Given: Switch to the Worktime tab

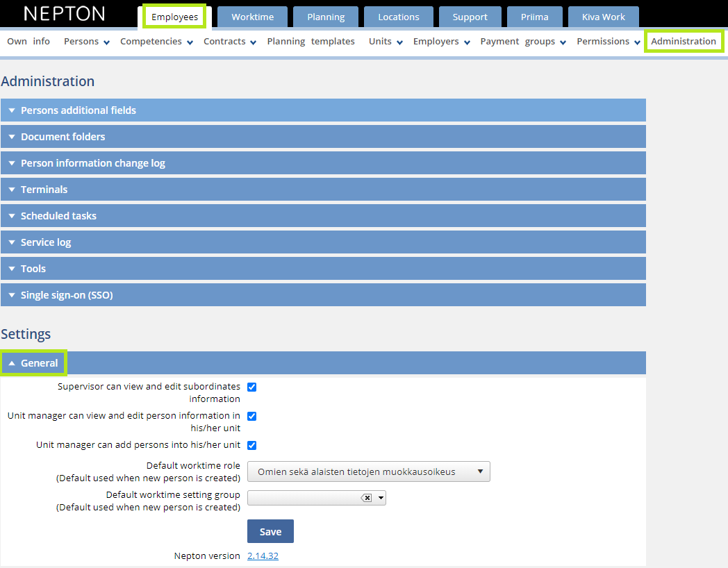Looking at the screenshot, I should pos(252,17).
